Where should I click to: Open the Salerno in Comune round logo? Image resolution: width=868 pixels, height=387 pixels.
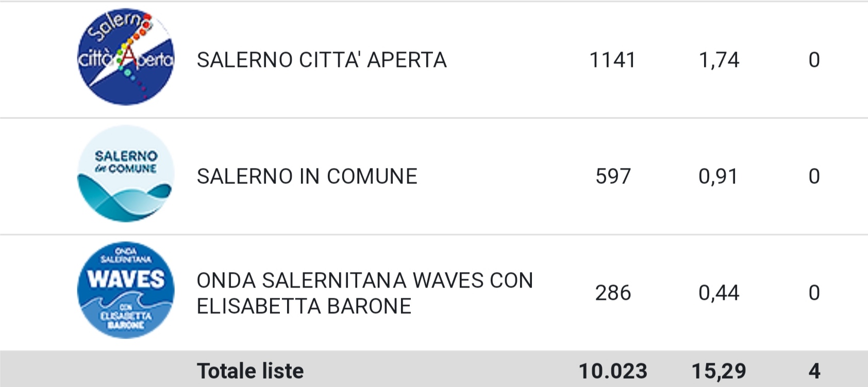coord(126,174)
